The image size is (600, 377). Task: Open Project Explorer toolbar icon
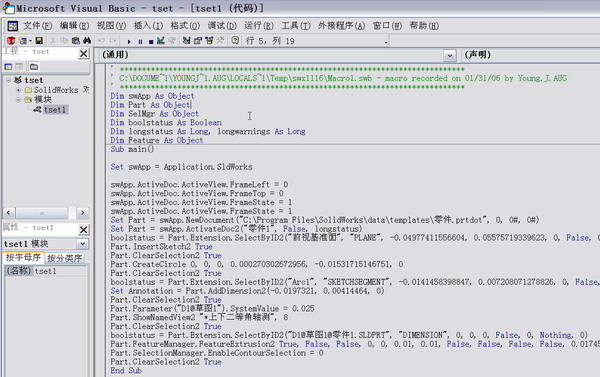point(186,41)
